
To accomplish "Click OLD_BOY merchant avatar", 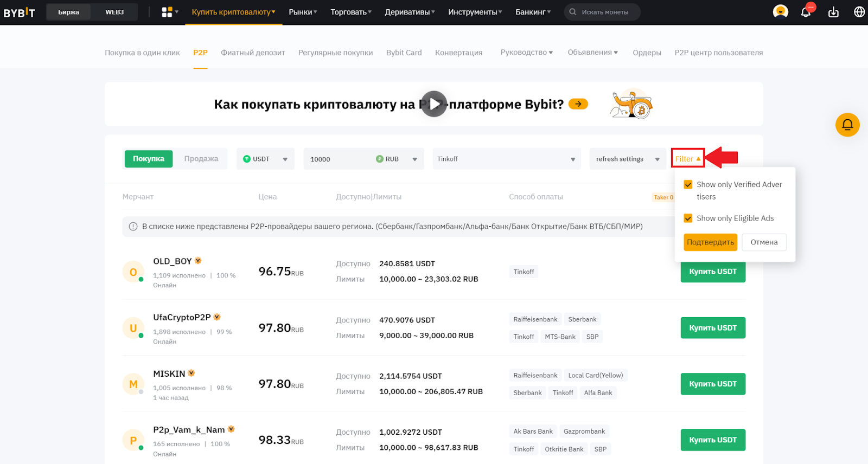I will [133, 272].
